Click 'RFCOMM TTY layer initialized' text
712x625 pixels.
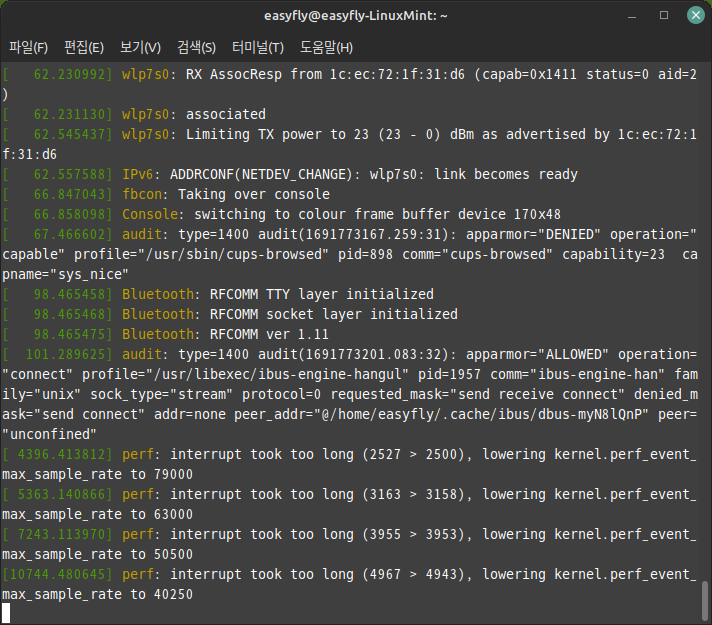(x=321, y=294)
